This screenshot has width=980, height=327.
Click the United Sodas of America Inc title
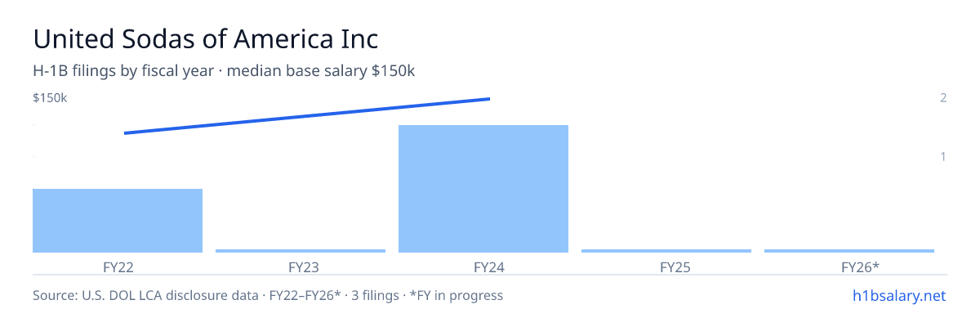[x=206, y=38]
